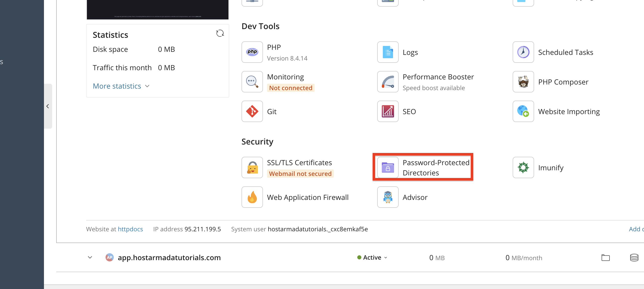644x289 pixels.
Task: Open the Logs link
Action: tap(410, 52)
